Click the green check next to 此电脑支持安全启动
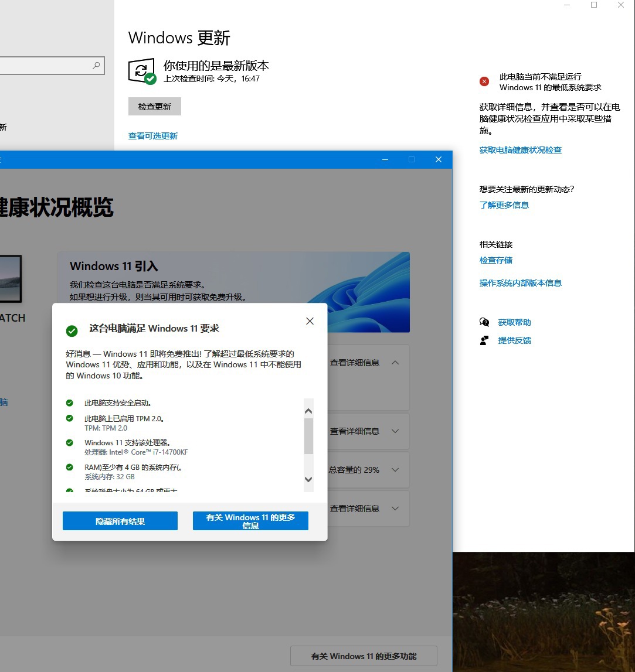This screenshot has height=672, width=635. [69, 403]
